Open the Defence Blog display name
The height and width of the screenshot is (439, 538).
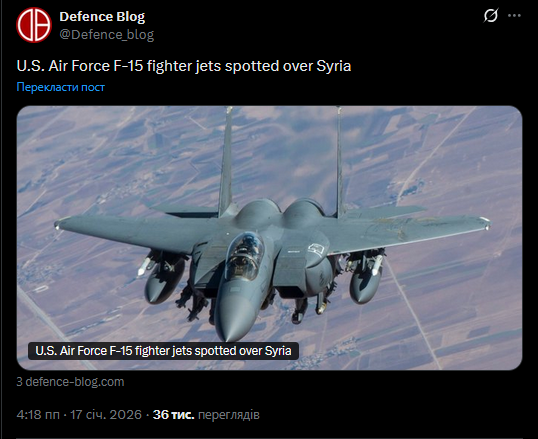pos(102,16)
